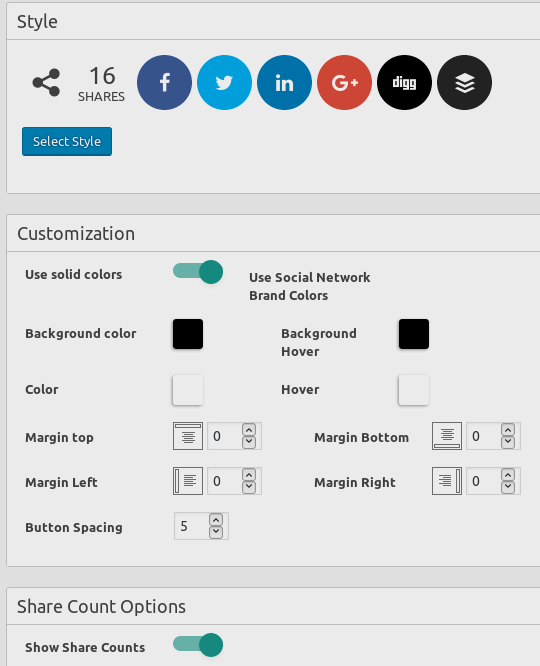Click the Margin top alignment icon
The height and width of the screenshot is (666, 540).
188,436
